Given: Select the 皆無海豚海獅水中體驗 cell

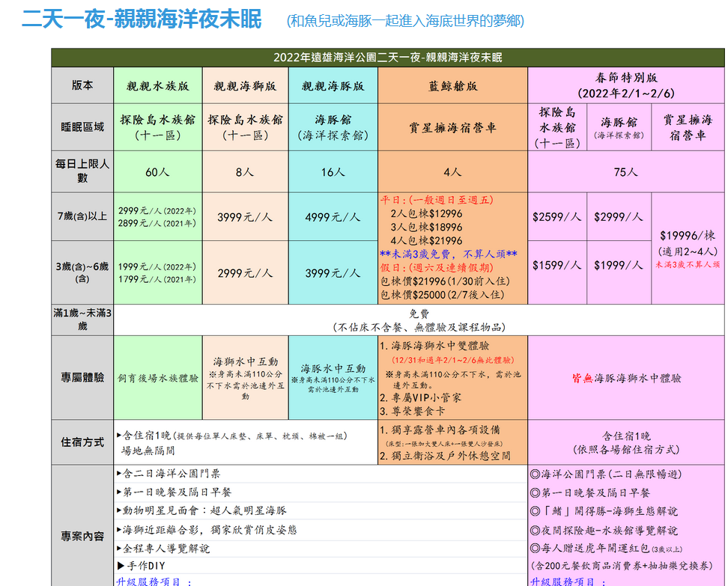Looking at the screenshot, I should (626, 378).
